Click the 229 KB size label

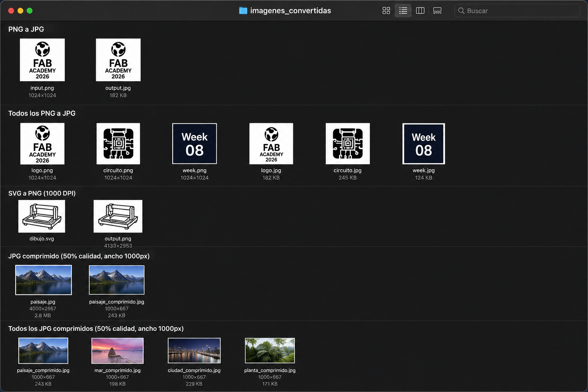pos(194,384)
